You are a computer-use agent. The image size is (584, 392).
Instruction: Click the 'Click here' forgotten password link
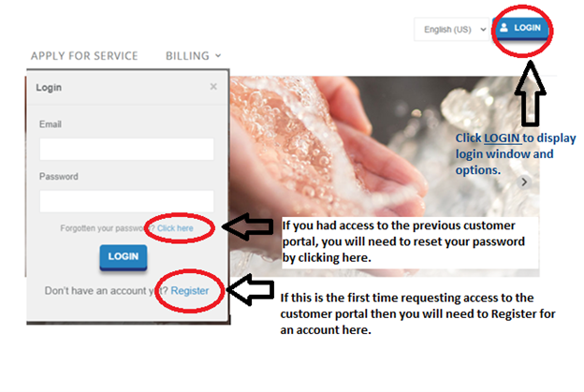[x=175, y=228]
